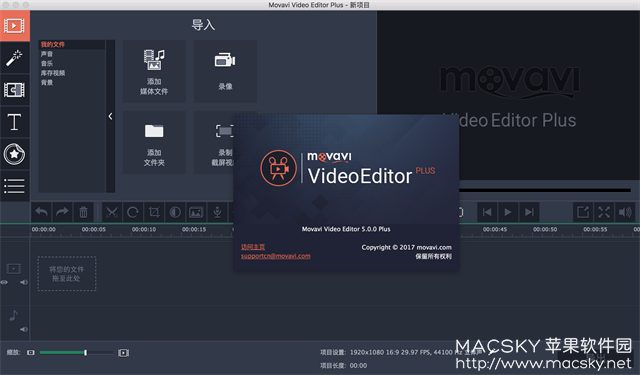The height and width of the screenshot is (375, 640).
Task: Click the audio track music note
Action: coord(13,315)
